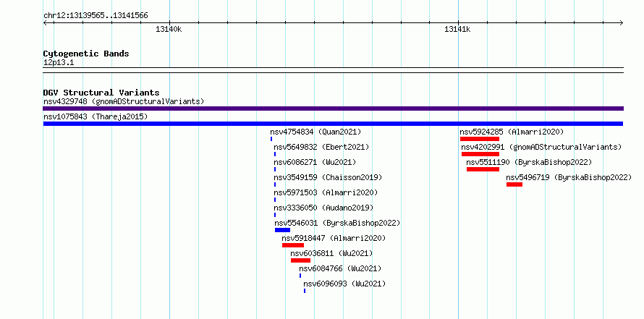Click the red bar under nsv4202991
The width and height of the screenshot is (644, 319).
pos(480,154)
